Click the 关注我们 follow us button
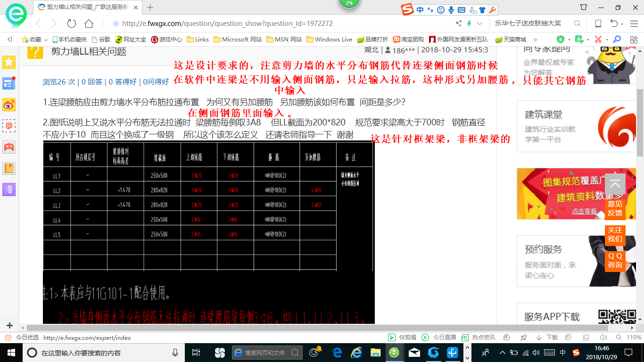This screenshot has height=362, width=644. 615,235
